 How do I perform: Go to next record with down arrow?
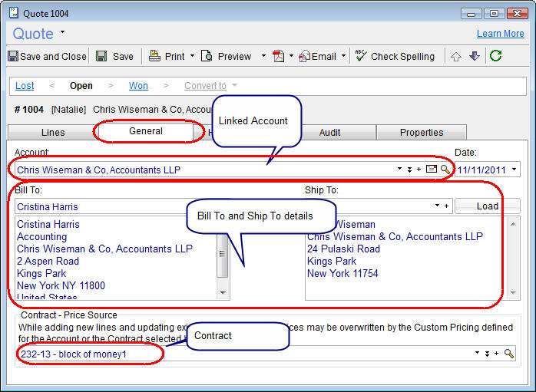tap(474, 56)
